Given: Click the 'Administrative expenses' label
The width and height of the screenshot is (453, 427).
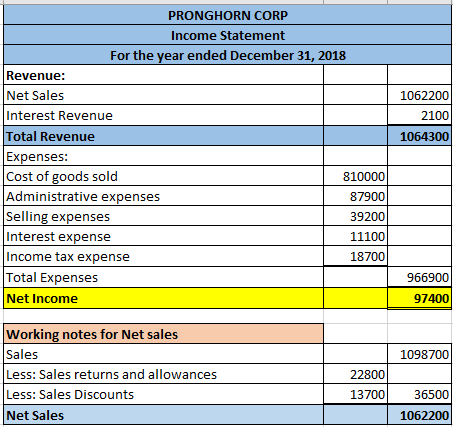Looking at the screenshot, I should [163, 196].
